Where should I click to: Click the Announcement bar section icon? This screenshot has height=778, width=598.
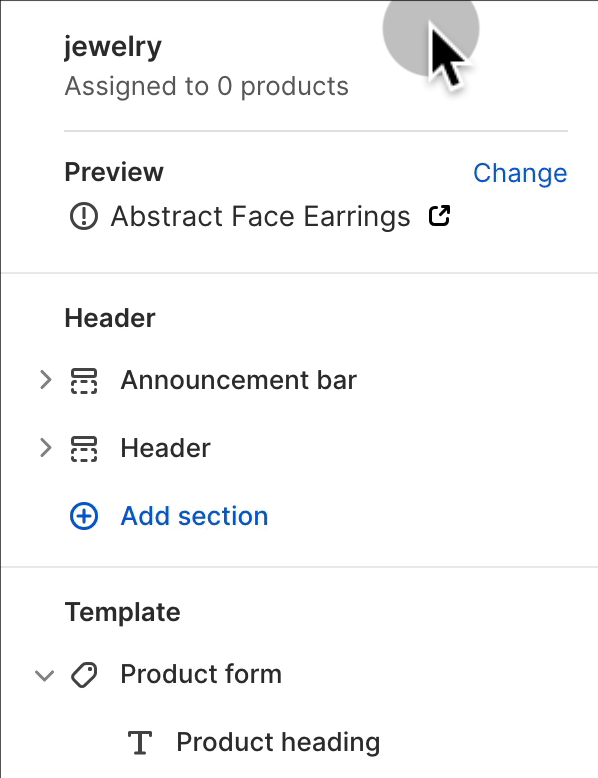[x=84, y=381]
